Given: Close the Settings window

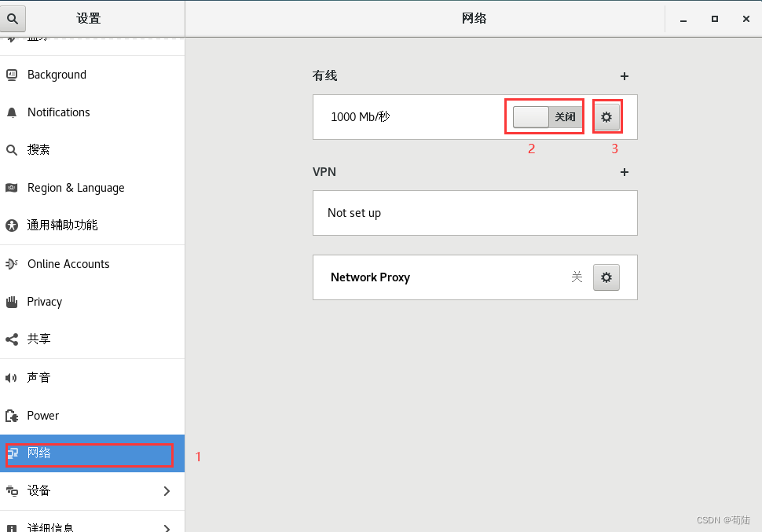Looking at the screenshot, I should (746, 19).
